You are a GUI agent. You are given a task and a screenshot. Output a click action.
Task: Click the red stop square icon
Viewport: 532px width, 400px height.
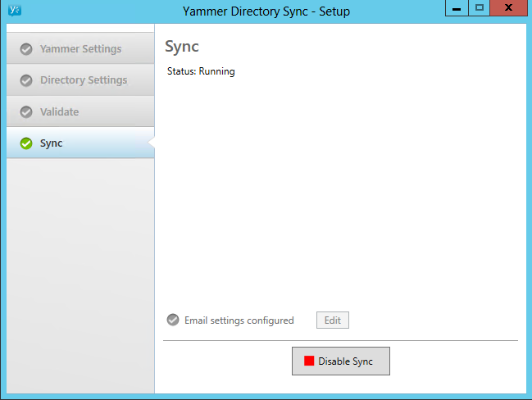309,361
